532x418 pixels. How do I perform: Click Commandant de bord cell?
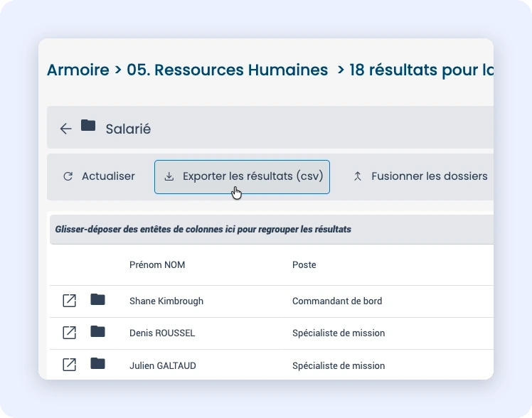(337, 301)
